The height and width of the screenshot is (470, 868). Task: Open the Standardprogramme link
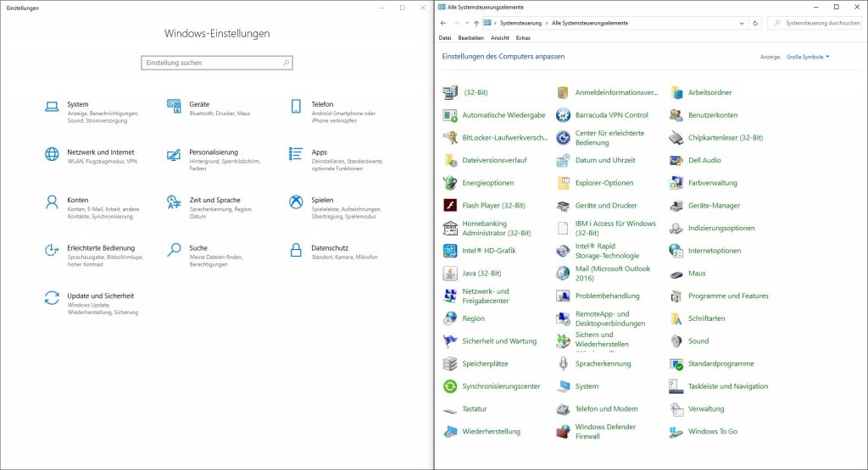pos(721,363)
